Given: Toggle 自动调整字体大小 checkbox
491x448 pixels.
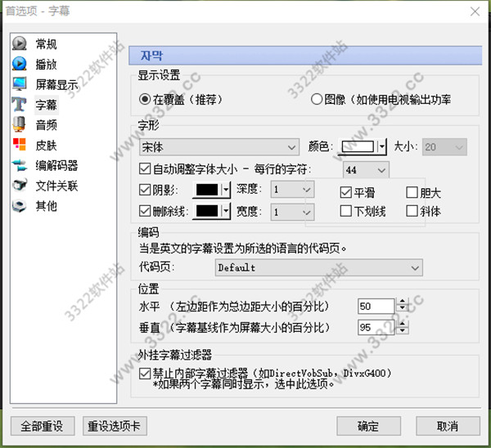Looking at the screenshot, I should [145, 169].
